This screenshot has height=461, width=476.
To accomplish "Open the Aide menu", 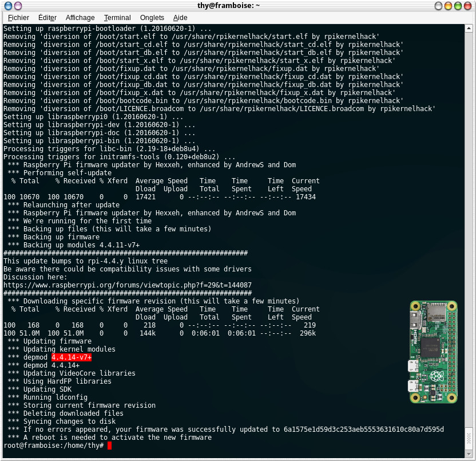I will click(x=180, y=18).
